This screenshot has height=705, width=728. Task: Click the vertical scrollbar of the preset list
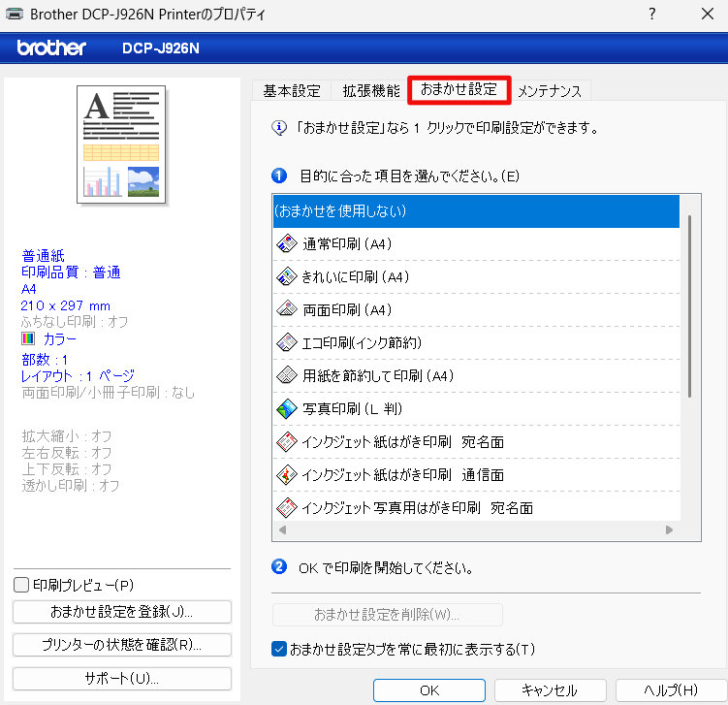(x=690, y=306)
